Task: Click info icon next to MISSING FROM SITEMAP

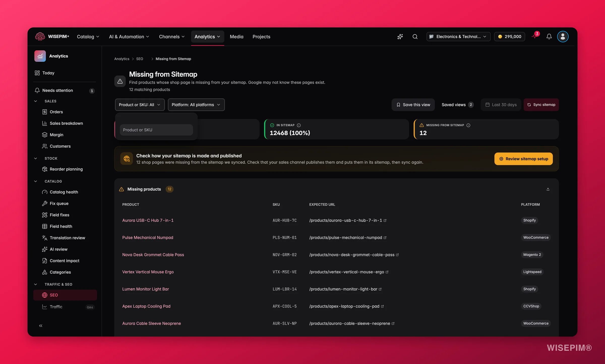Action: click(x=468, y=125)
